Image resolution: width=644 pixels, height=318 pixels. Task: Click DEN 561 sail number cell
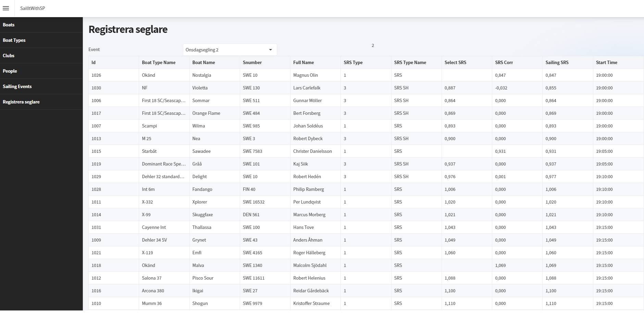pyautogui.click(x=265, y=215)
